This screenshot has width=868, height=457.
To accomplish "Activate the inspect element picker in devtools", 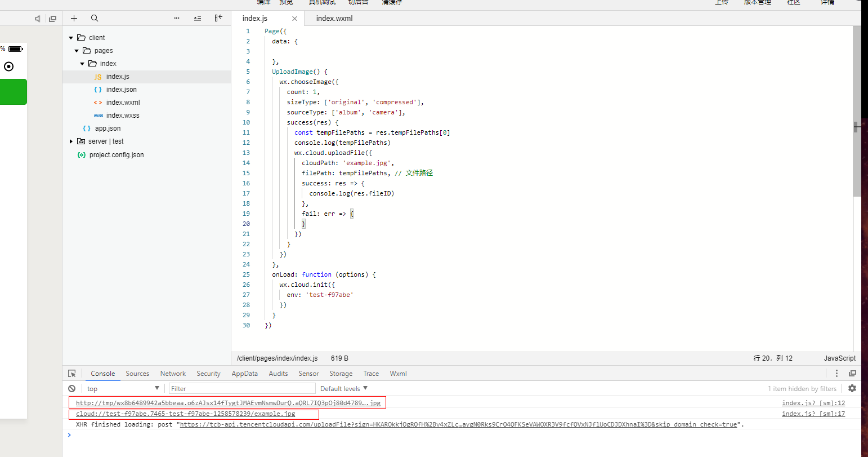I will pos(72,374).
